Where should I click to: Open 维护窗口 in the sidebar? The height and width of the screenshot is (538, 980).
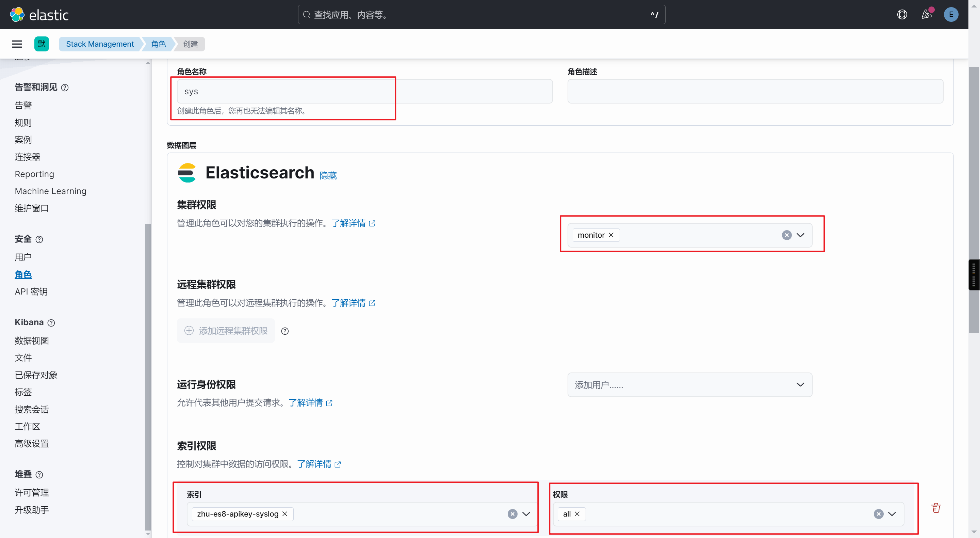tap(32, 208)
